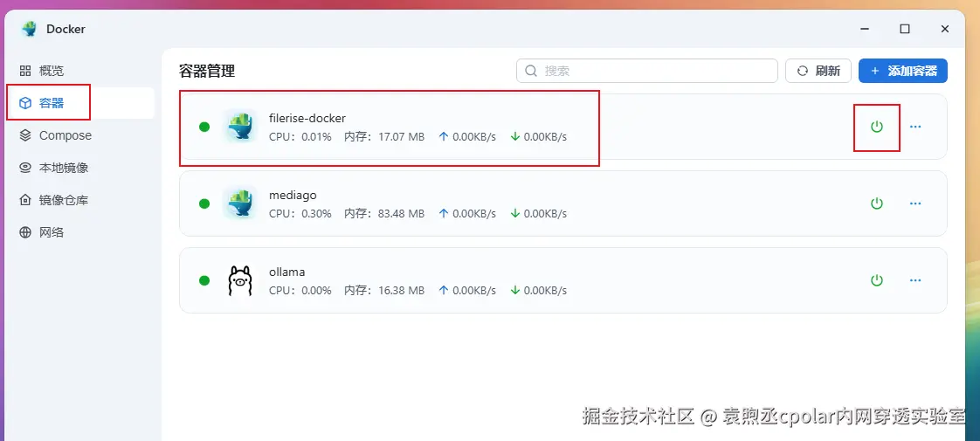Open more options for filerise-docker
Viewport: 980px width, 441px height.
point(915,127)
